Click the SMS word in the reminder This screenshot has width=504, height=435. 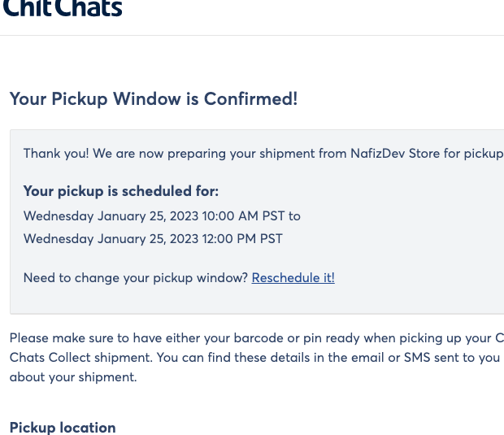[417, 358]
